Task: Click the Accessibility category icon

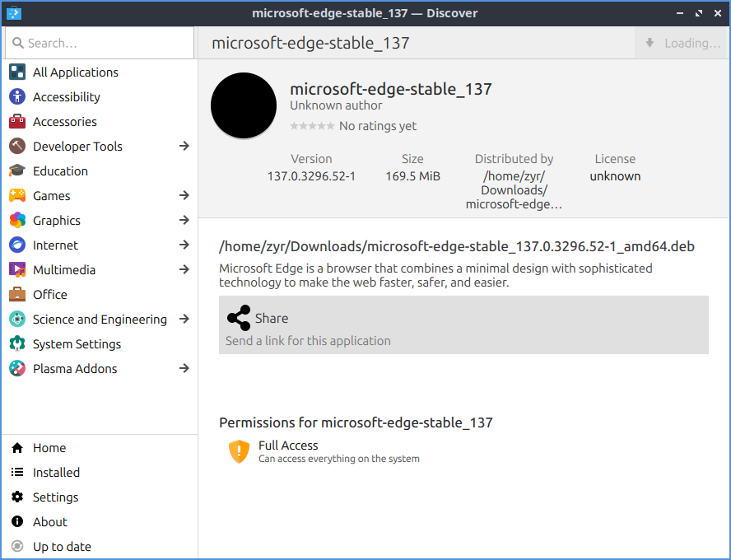Action: 17,97
